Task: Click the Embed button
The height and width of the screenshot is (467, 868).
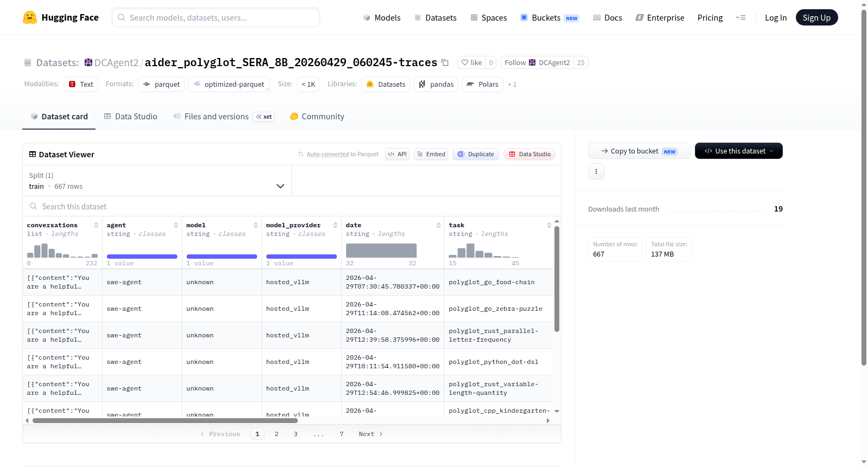Action: pyautogui.click(x=431, y=154)
